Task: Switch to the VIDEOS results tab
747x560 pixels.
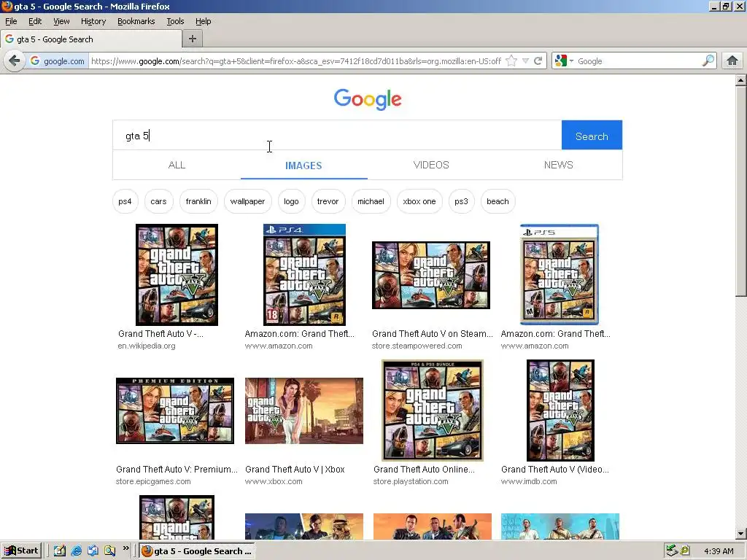Action: coord(431,165)
